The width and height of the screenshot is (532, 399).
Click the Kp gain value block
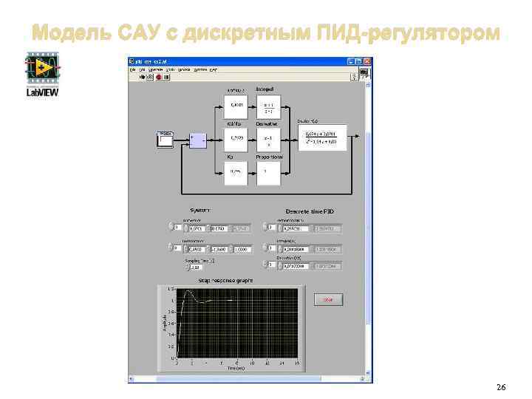coord(236,173)
